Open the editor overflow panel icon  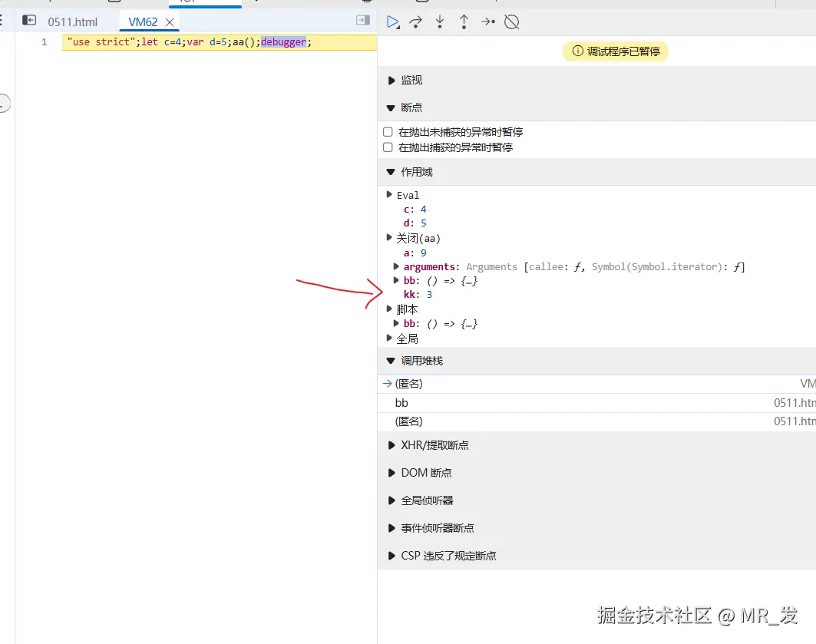click(362, 21)
